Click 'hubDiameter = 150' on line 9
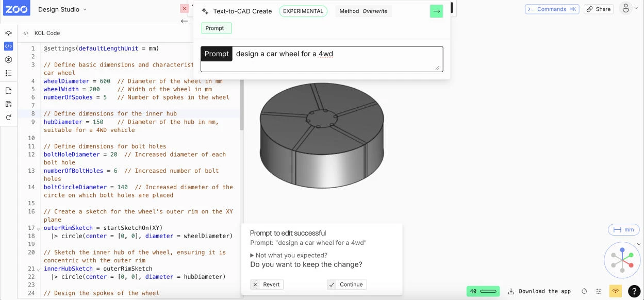Viewport: 644px width, 300px height. pos(73,122)
